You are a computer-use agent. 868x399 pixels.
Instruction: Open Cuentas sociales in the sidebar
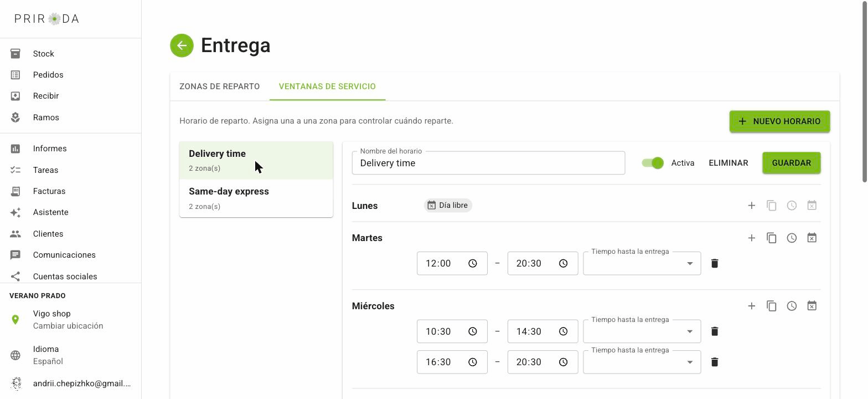[x=71, y=277]
